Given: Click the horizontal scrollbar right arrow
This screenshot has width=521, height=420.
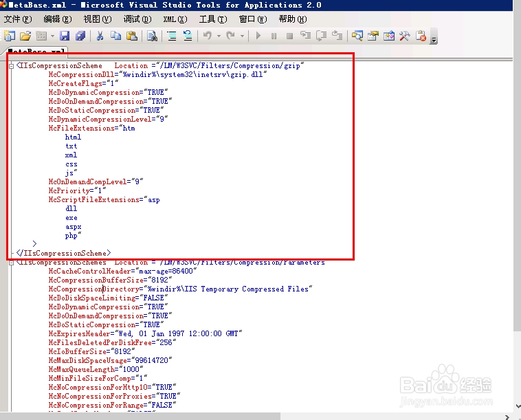Looking at the screenshot, I should (x=507, y=417).
